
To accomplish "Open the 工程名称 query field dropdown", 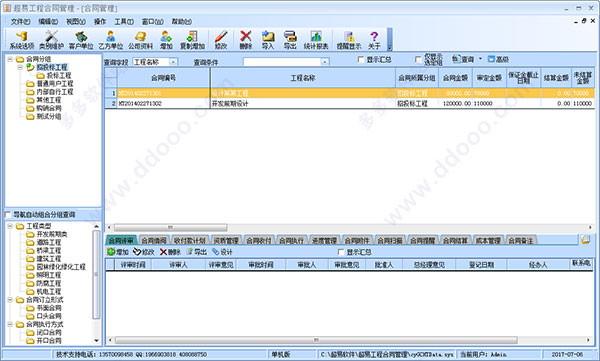I will (173, 62).
